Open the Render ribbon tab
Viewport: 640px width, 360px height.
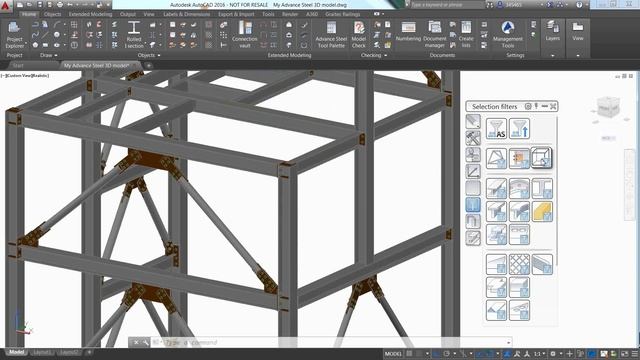click(290, 14)
